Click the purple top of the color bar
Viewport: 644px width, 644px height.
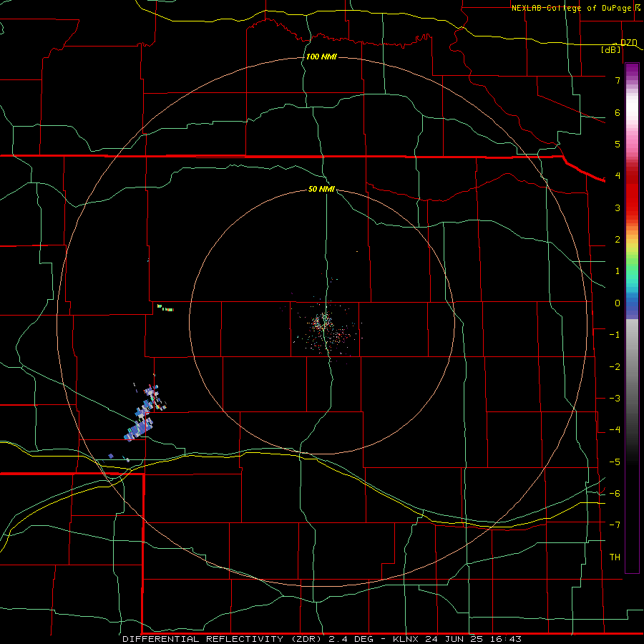tap(632, 70)
